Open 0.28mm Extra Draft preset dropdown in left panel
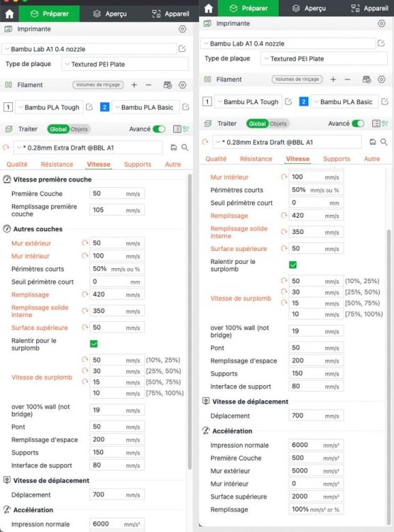This screenshot has width=394, height=532. coord(87,148)
